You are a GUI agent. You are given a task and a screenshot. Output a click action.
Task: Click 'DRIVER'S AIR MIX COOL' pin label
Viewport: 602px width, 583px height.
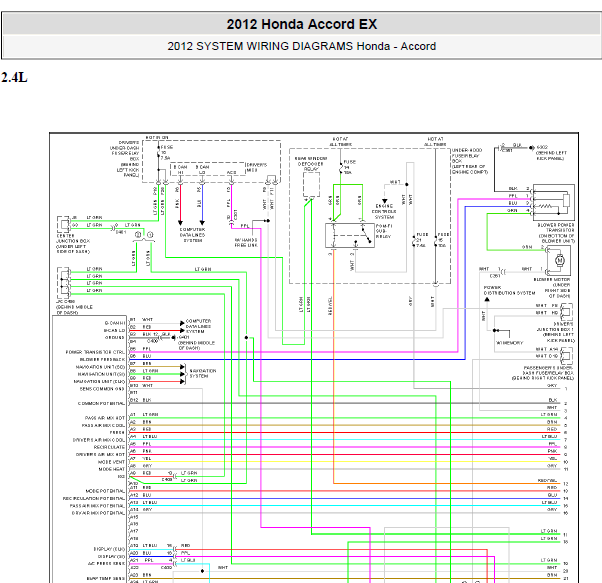tap(99, 440)
